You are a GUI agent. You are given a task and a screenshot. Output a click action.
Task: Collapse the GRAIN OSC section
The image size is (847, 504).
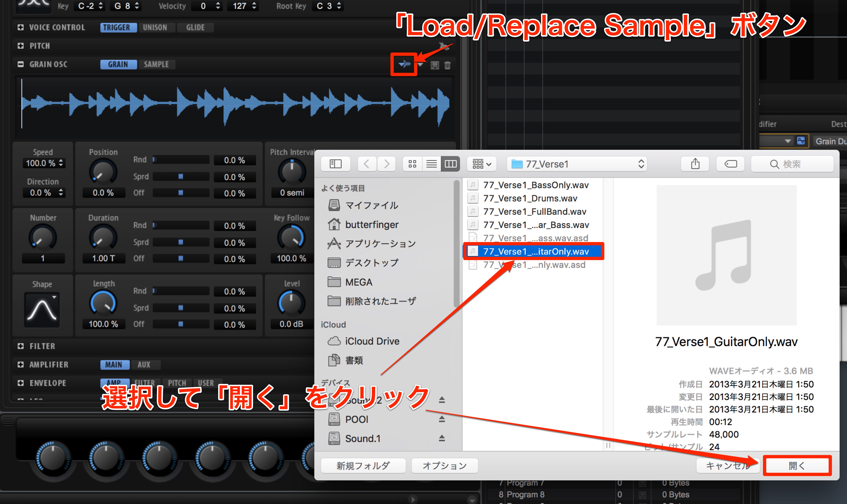21,64
